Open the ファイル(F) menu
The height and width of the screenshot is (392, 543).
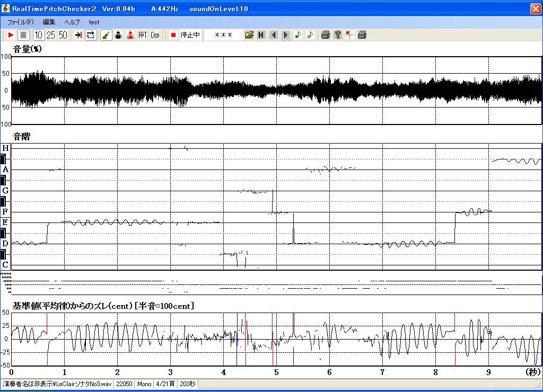(21, 22)
